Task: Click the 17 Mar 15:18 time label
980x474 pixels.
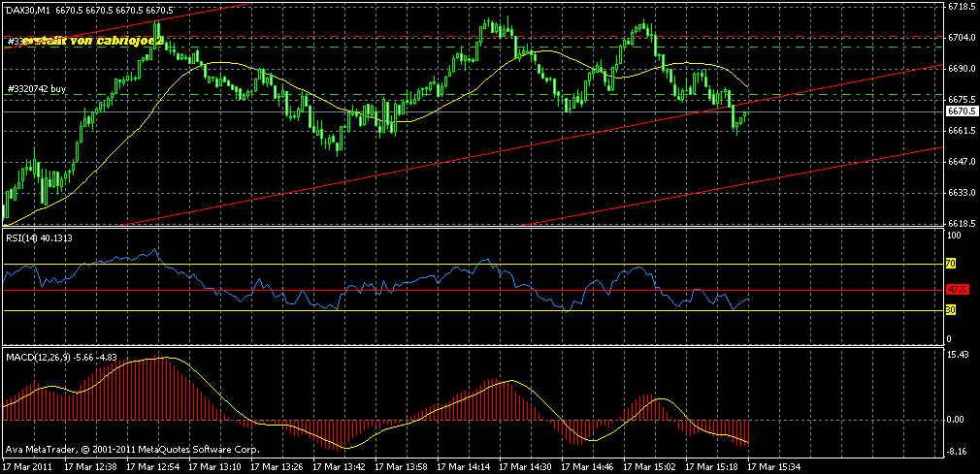Action: [x=712, y=466]
